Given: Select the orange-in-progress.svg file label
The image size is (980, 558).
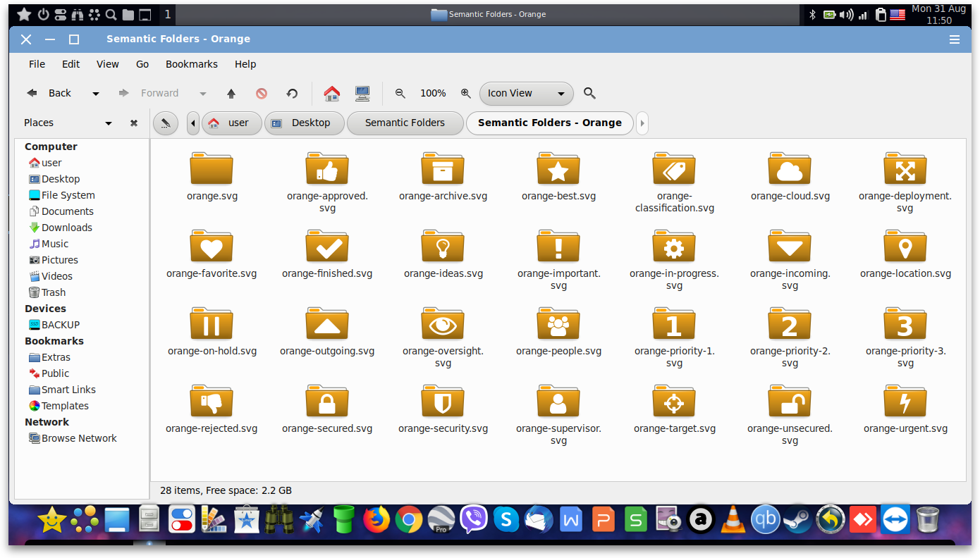Looking at the screenshot, I should coord(674,280).
